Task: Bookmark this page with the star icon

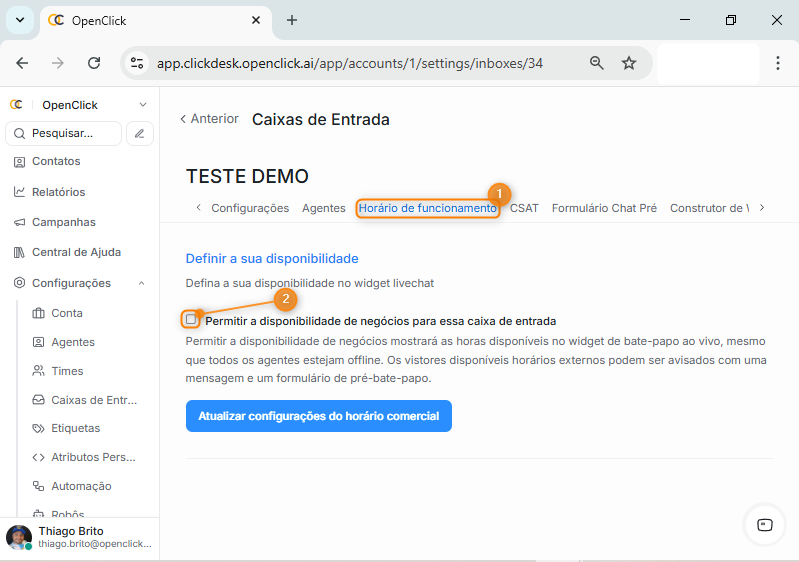Action: [x=629, y=63]
